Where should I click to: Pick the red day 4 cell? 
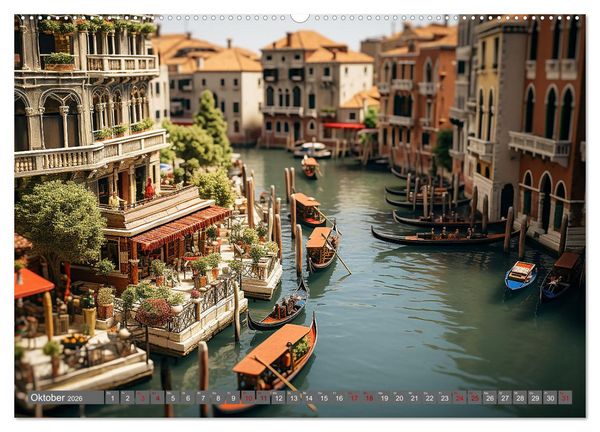pos(158,398)
